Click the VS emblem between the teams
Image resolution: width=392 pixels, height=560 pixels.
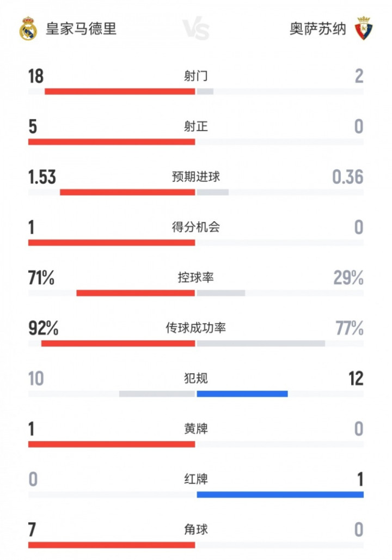[195, 29]
